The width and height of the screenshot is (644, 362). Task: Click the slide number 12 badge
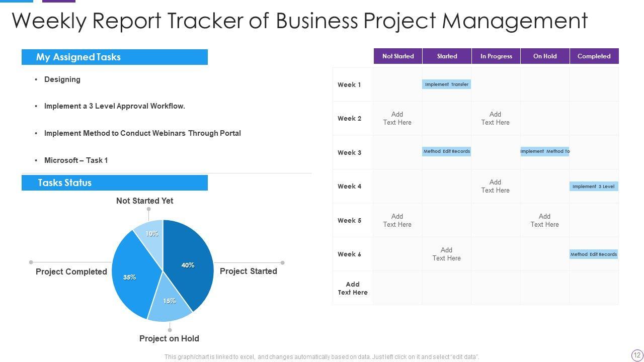637,355
